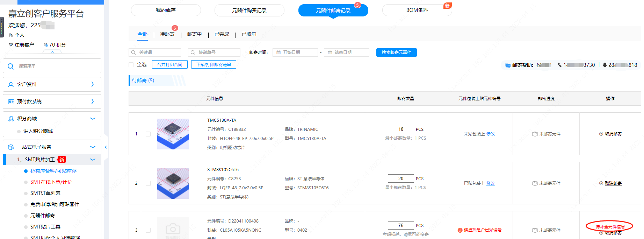Expand the 客户资料 menu chevron

point(93,84)
